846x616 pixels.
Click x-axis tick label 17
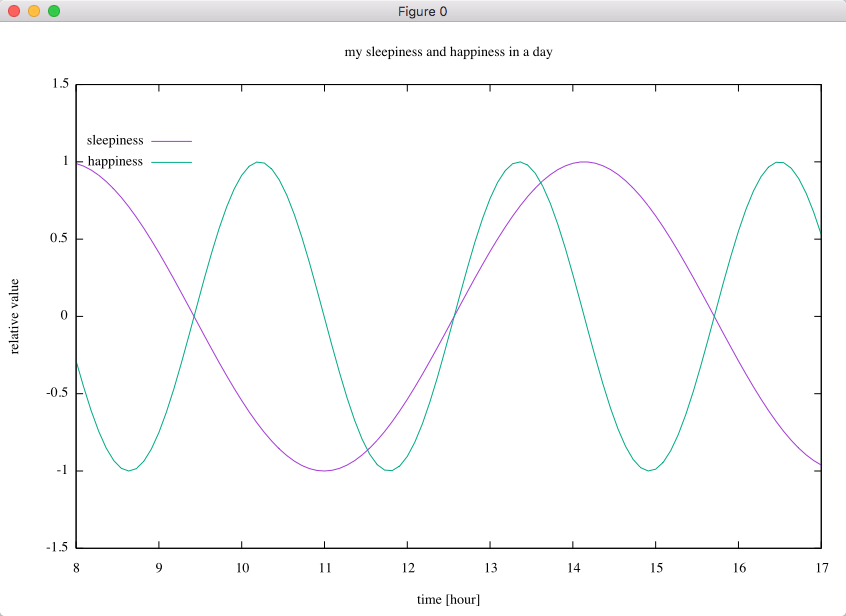click(x=820, y=566)
